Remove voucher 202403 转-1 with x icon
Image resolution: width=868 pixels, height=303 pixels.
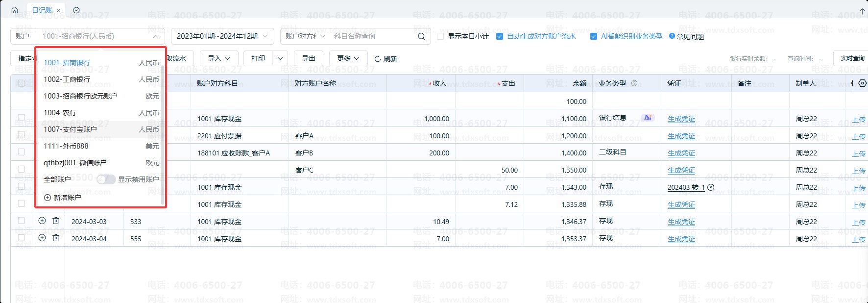point(711,187)
